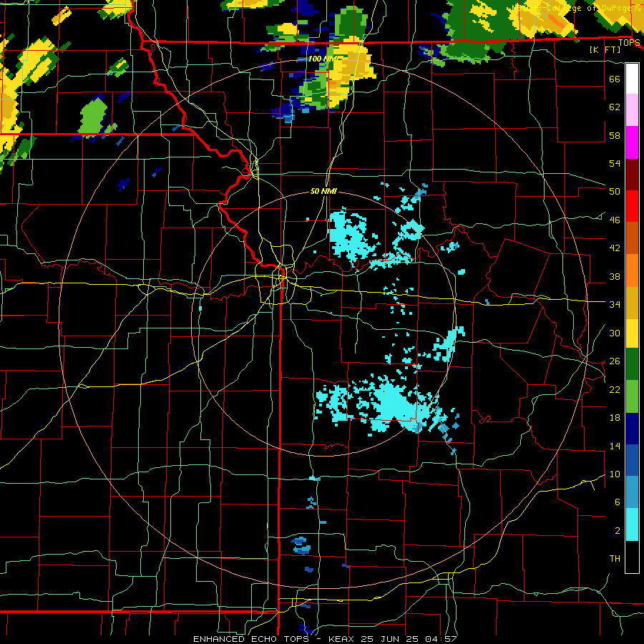This screenshot has height=644, width=644.
Task: Click the "22" legend value
Action: coord(615,390)
